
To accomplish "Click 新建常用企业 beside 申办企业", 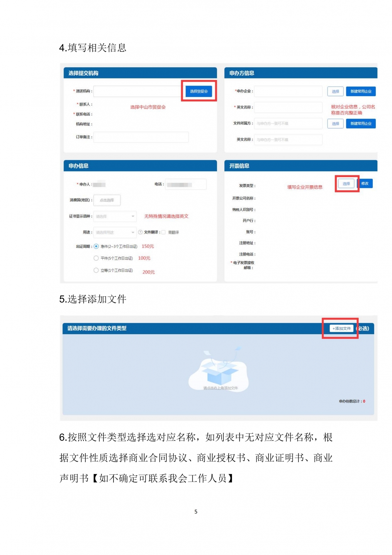I will (x=361, y=91).
